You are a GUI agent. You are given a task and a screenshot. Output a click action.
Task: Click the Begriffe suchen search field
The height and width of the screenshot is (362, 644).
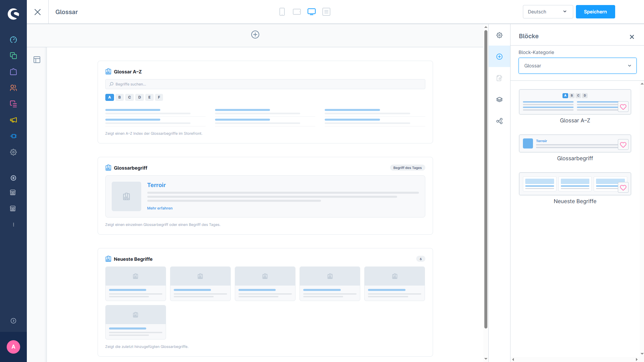[265, 84]
